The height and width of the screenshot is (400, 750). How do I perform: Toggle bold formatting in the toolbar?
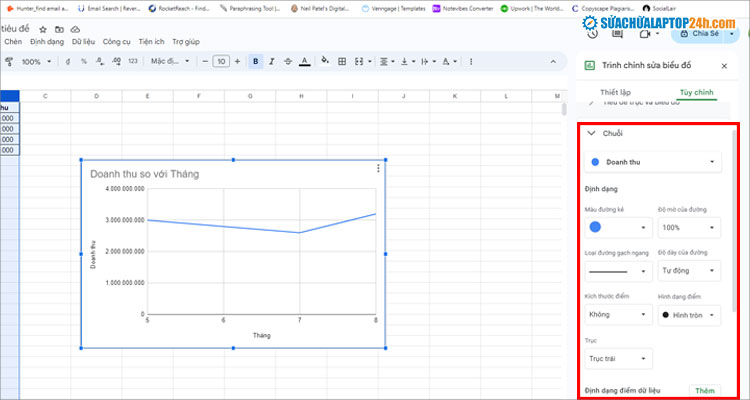(x=256, y=61)
